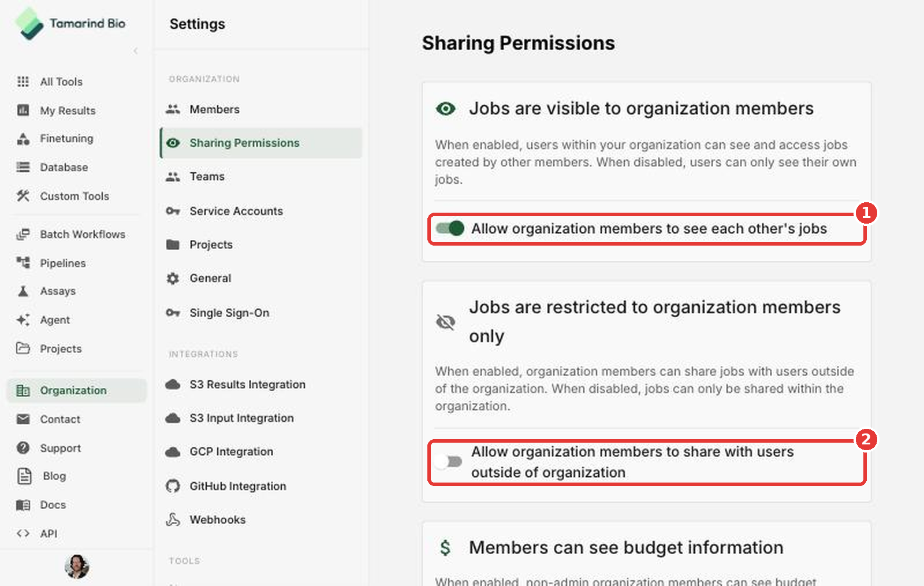Open Assays flask icon
This screenshot has height=586, width=924.
pyautogui.click(x=23, y=291)
